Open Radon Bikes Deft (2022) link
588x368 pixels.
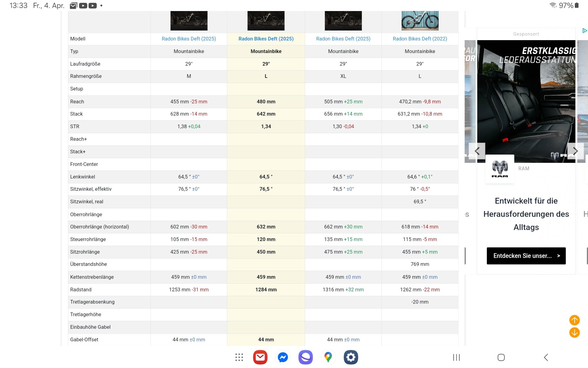[420, 39]
